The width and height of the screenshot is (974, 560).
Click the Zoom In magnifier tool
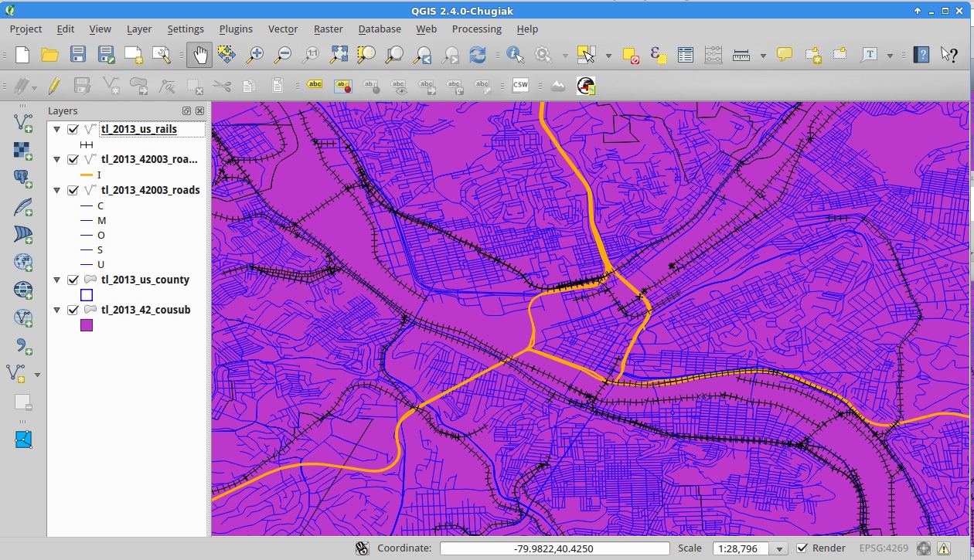tap(254, 55)
